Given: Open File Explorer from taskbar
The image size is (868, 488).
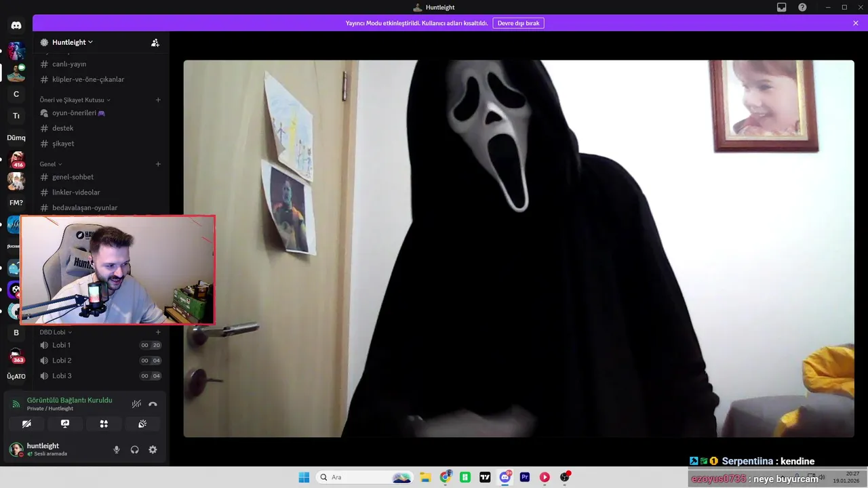Looking at the screenshot, I should [425, 477].
